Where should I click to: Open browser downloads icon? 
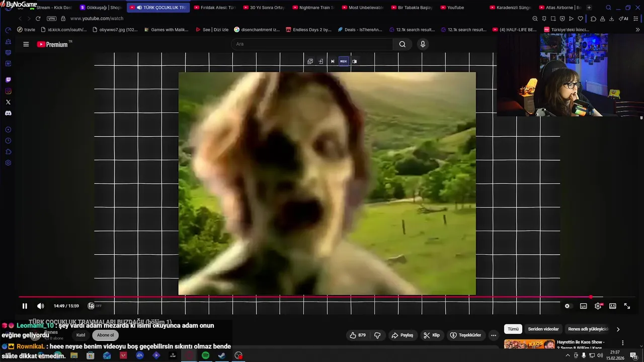pyautogui.click(x=611, y=19)
